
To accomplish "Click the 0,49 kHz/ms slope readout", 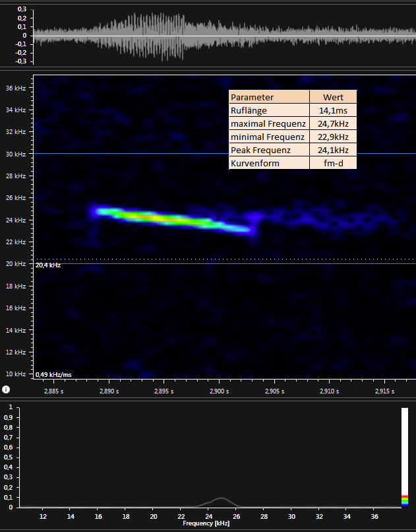I will (x=53, y=374).
